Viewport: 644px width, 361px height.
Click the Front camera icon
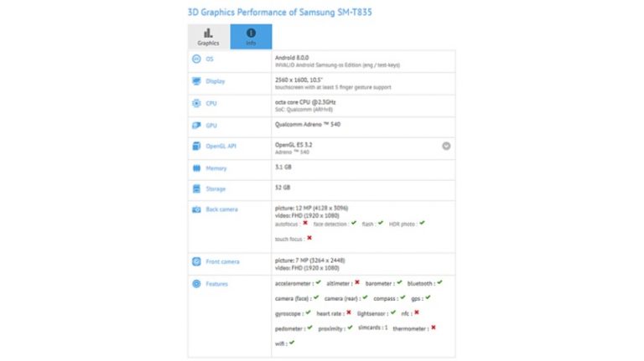coord(196,261)
